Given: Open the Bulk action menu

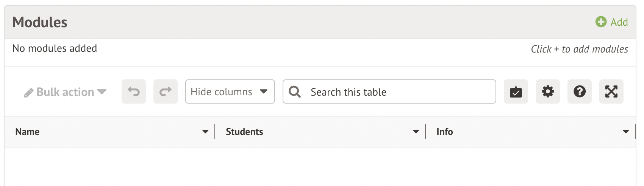Looking at the screenshot, I should (65, 92).
